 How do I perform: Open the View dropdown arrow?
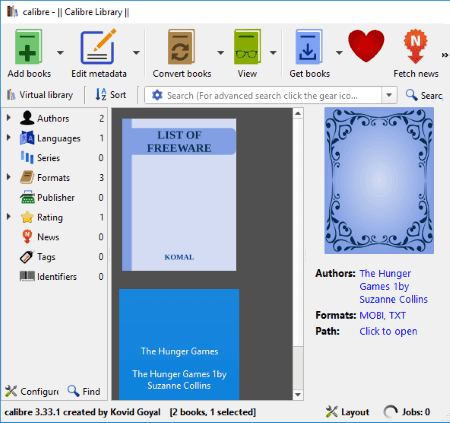(273, 53)
